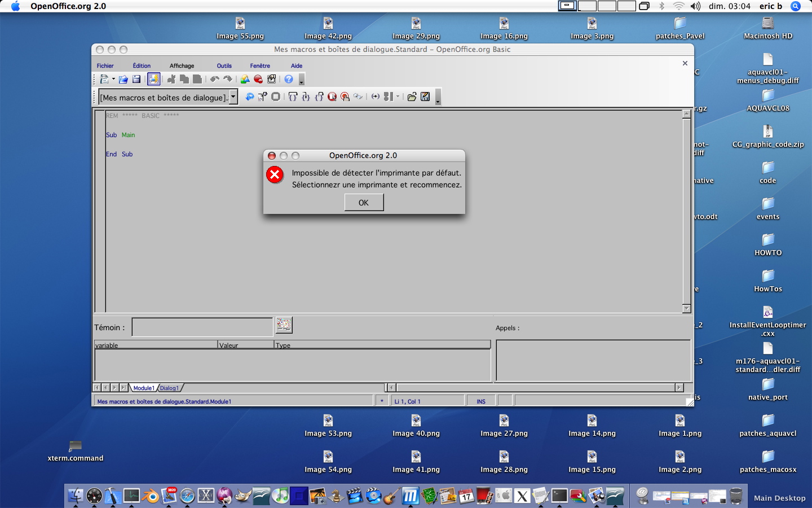The height and width of the screenshot is (508, 812).
Task: Open the Spotlight search icon
Action: pos(796,6)
